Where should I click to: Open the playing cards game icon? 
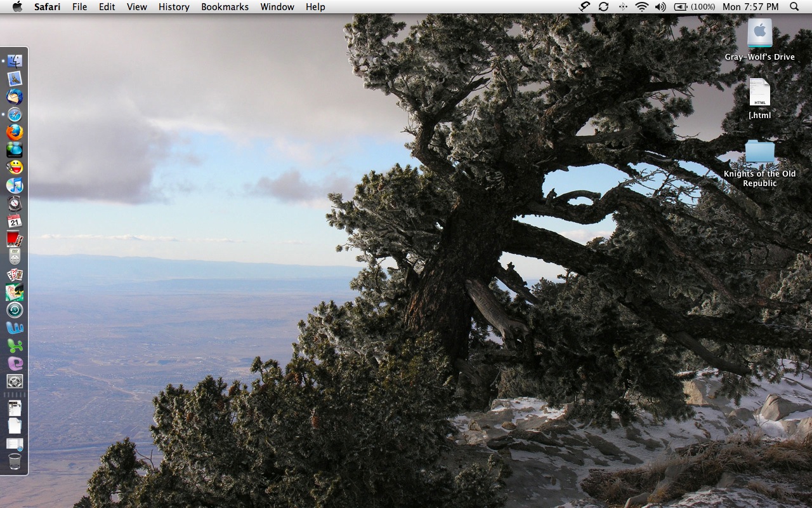coord(15,274)
